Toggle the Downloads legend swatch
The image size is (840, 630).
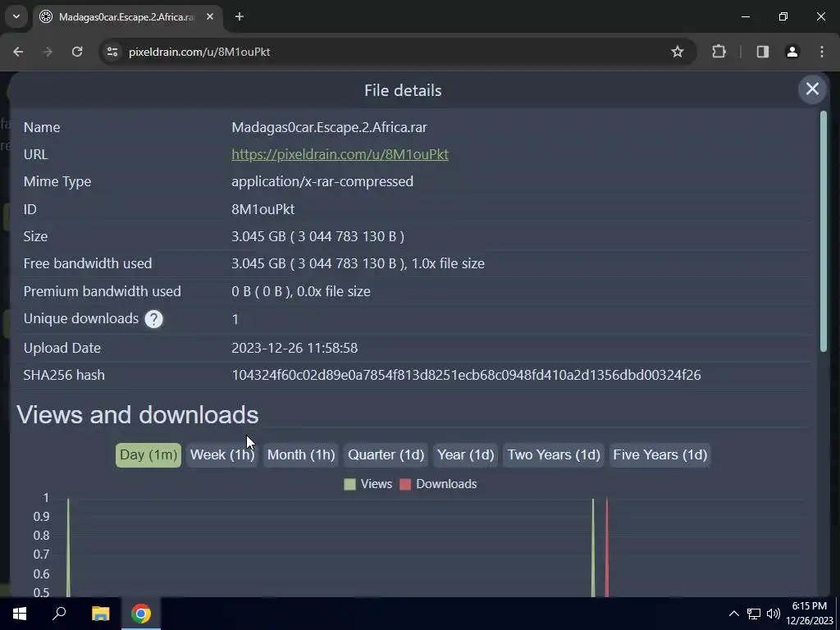coord(405,484)
